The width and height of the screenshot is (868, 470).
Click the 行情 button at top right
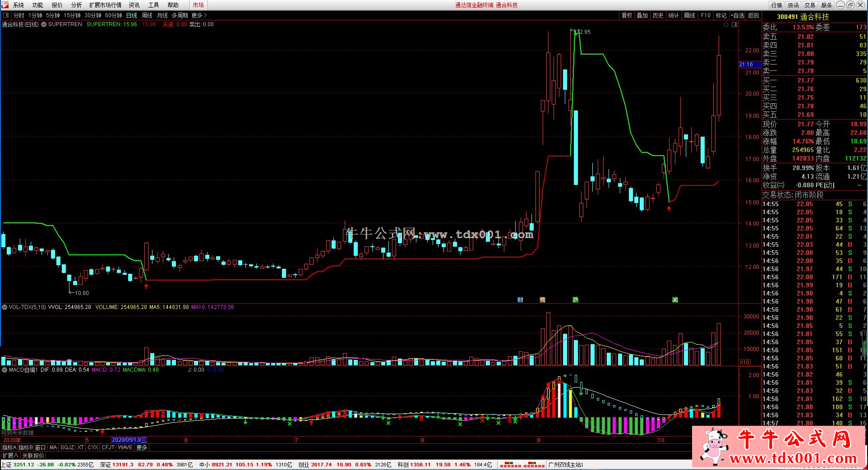777,5
